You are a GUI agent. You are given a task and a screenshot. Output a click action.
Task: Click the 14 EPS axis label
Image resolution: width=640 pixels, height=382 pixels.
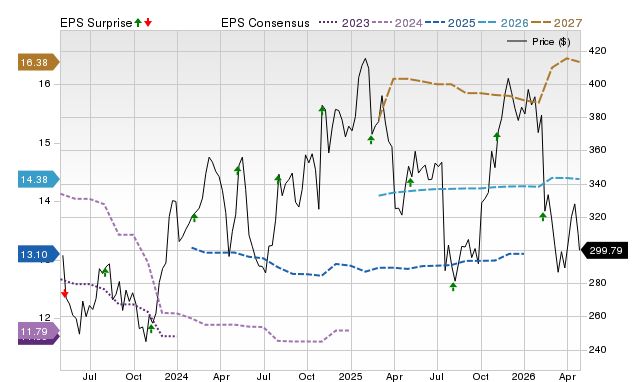(x=45, y=201)
